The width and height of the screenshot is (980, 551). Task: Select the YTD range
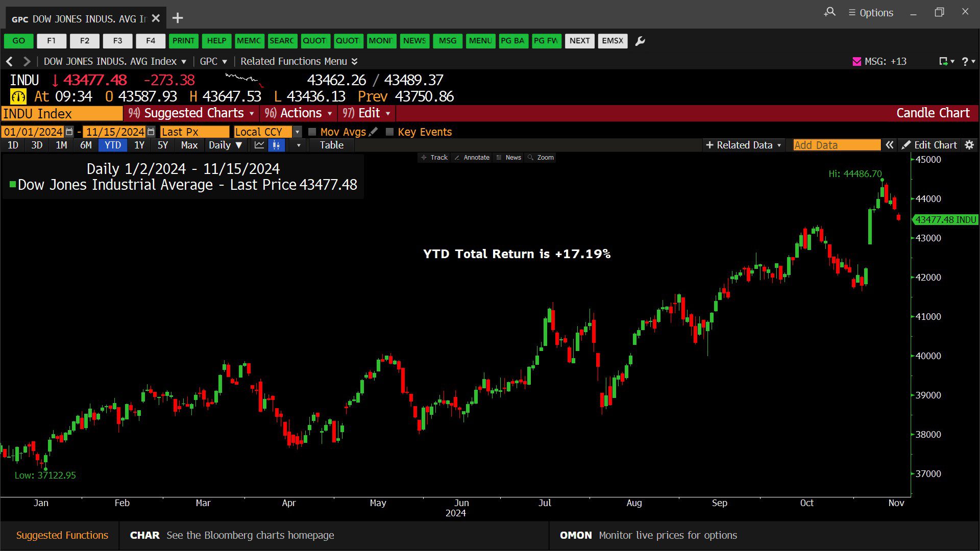point(113,145)
